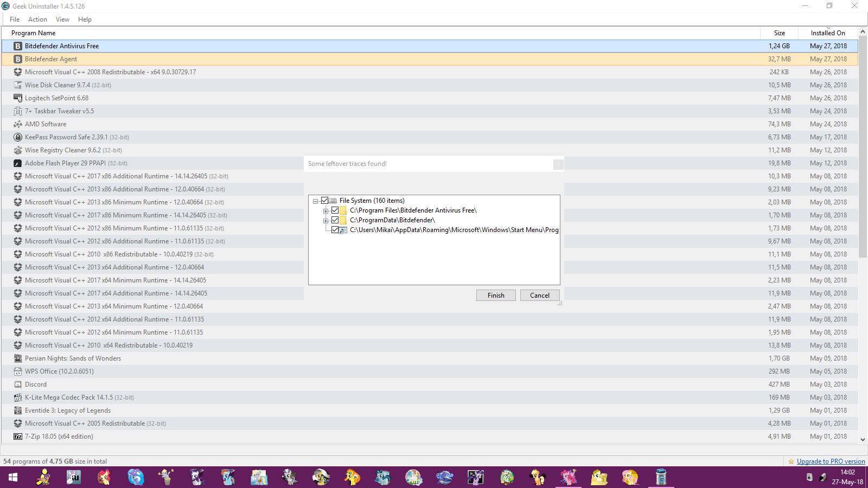Click the Adobe Flash Player icon
868x488 pixels.
pos(18,163)
